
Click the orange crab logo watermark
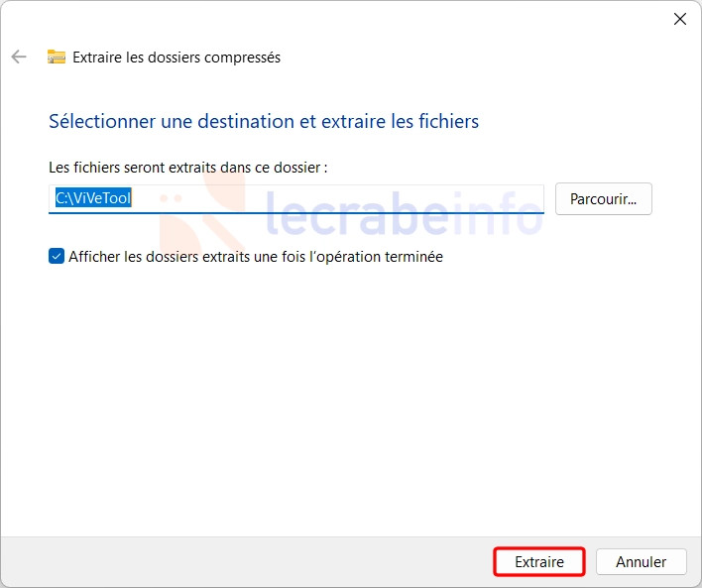202,210
